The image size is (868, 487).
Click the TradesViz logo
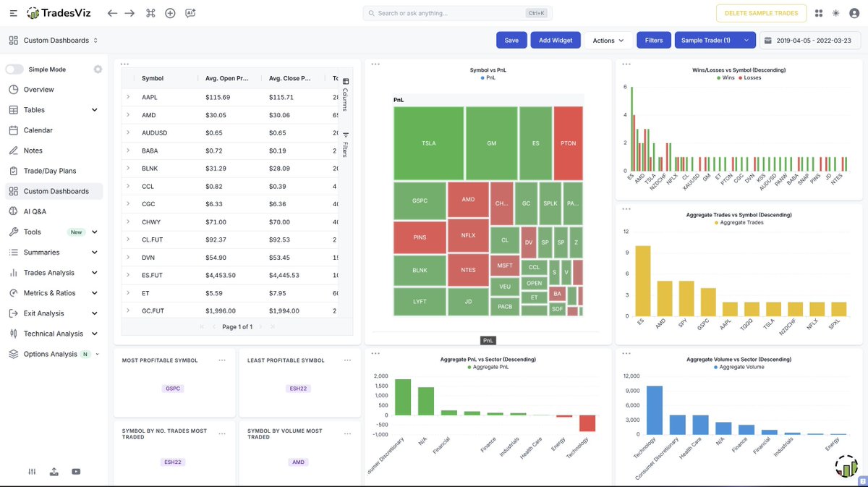coord(60,13)
